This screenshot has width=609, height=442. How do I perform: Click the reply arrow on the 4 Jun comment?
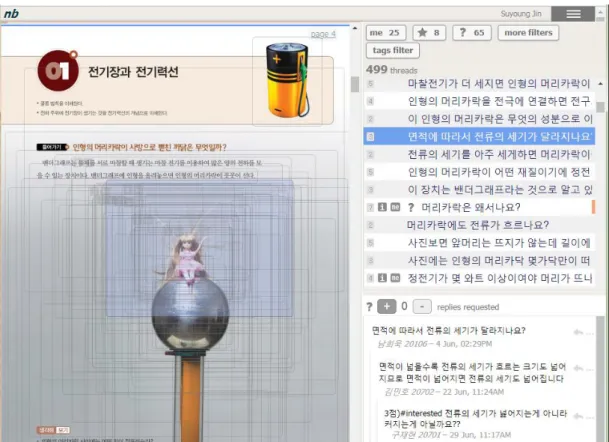click(x=578, y=332)
